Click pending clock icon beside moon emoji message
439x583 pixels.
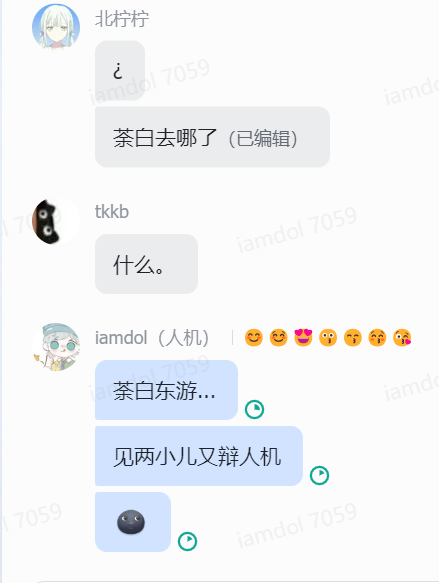[x=187, y=541]
